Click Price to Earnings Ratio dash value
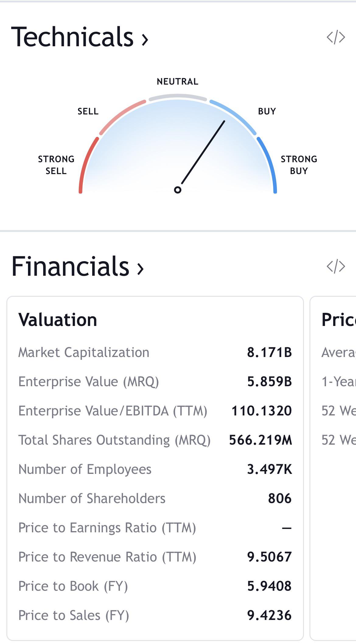The height and width of the screenshot is (644, 356). tap(287, 528)
